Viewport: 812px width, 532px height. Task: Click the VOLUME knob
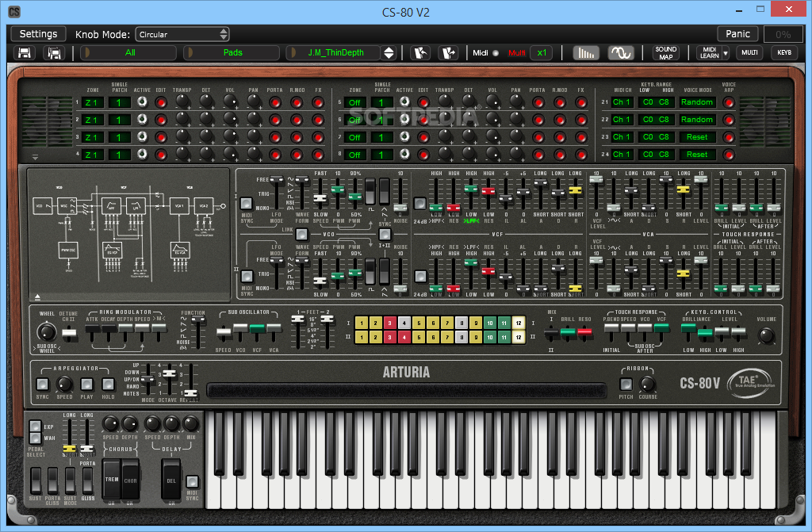click(766, 335)
